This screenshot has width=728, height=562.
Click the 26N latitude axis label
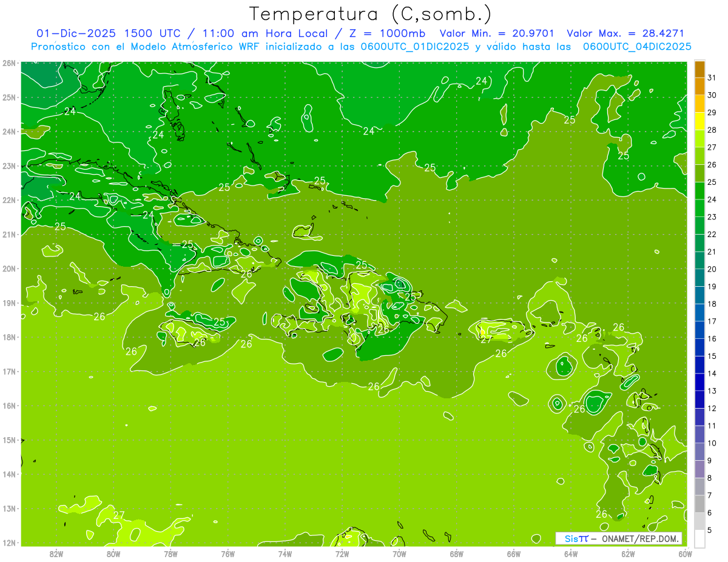pos(9,63)
